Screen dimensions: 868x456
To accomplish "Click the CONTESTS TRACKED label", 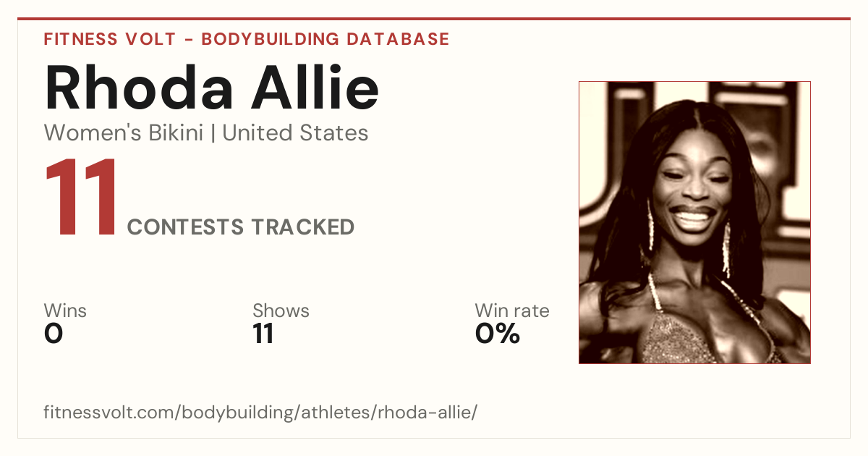I will point(241,227).
